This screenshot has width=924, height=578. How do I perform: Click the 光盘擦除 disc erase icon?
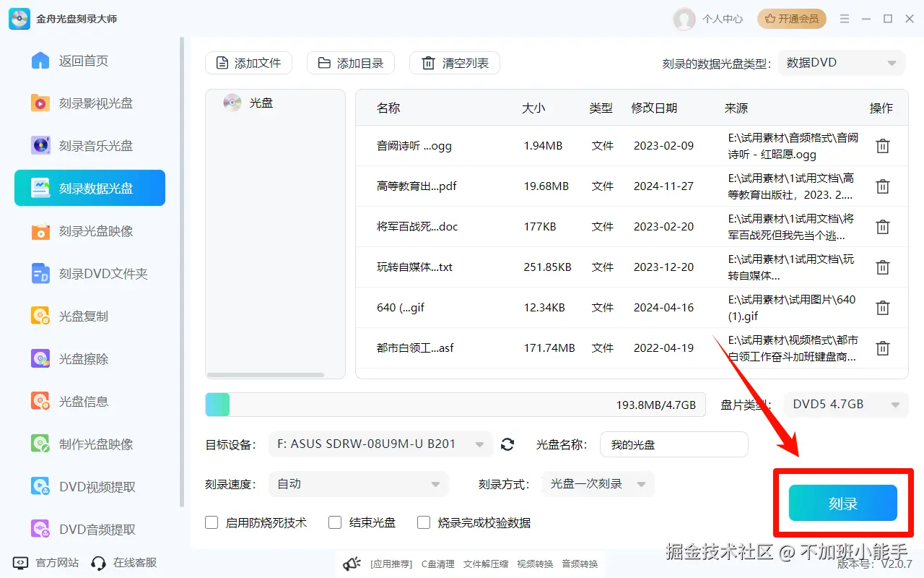click(x=40, y=359)
